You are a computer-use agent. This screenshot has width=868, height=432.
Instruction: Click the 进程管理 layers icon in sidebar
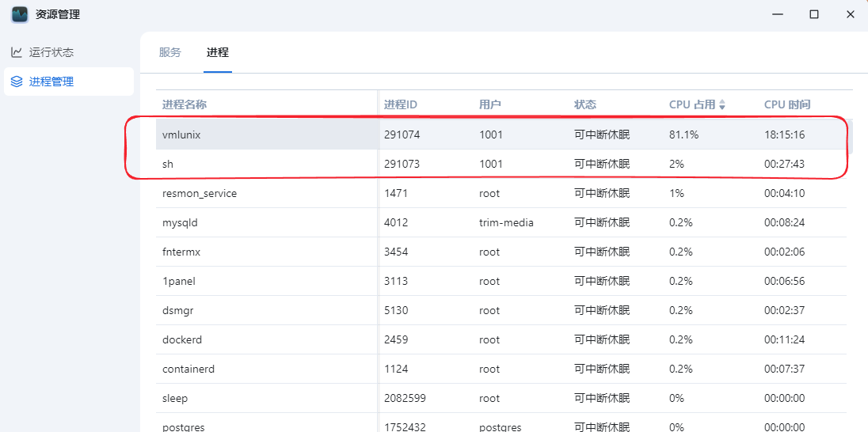(17, 81)
